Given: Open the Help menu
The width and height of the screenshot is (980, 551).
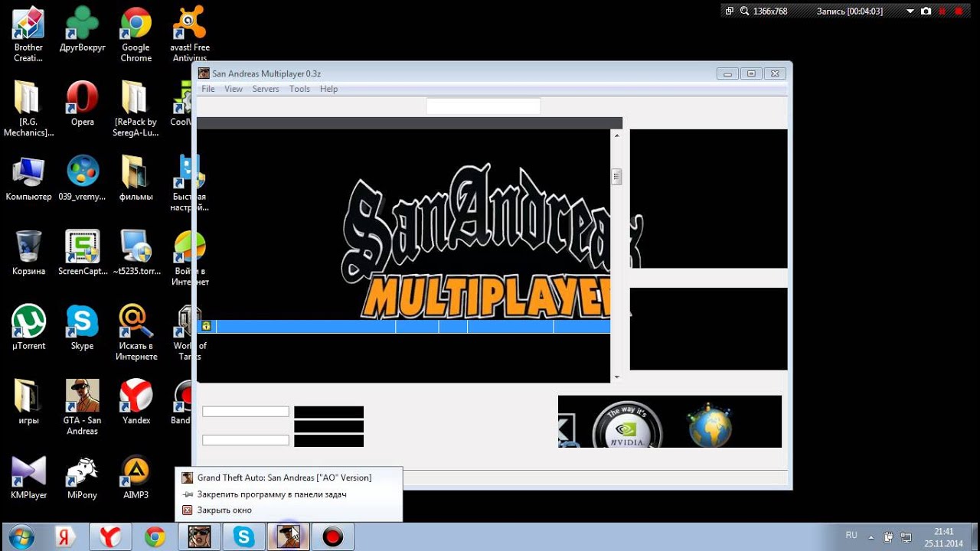Looking at the screenshot, I should 328,89.
